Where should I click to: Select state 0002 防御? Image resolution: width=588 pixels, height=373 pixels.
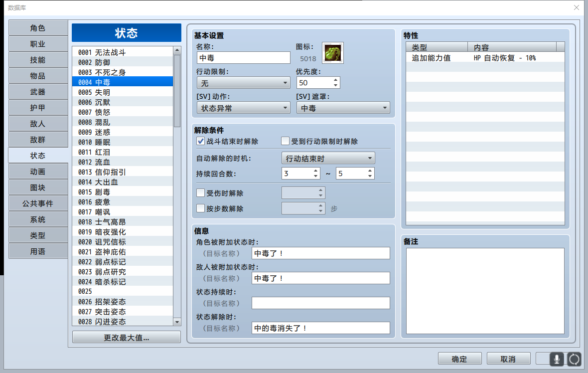[x=123, y=62]
